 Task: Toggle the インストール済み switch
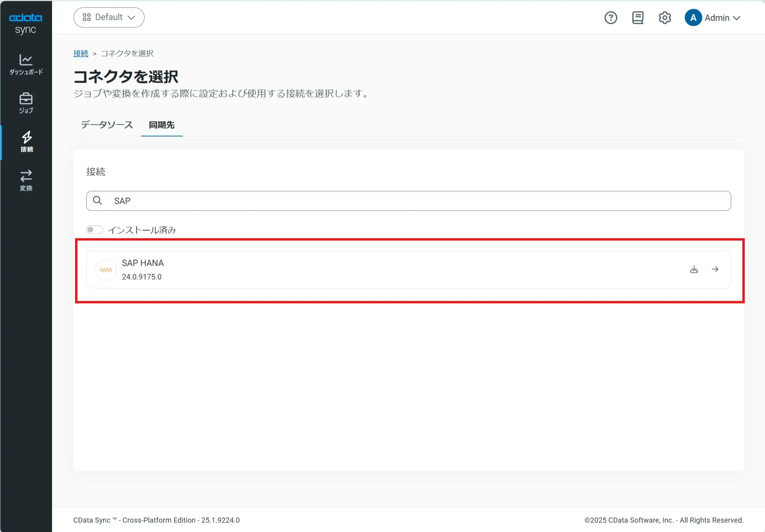click(95, 230)
